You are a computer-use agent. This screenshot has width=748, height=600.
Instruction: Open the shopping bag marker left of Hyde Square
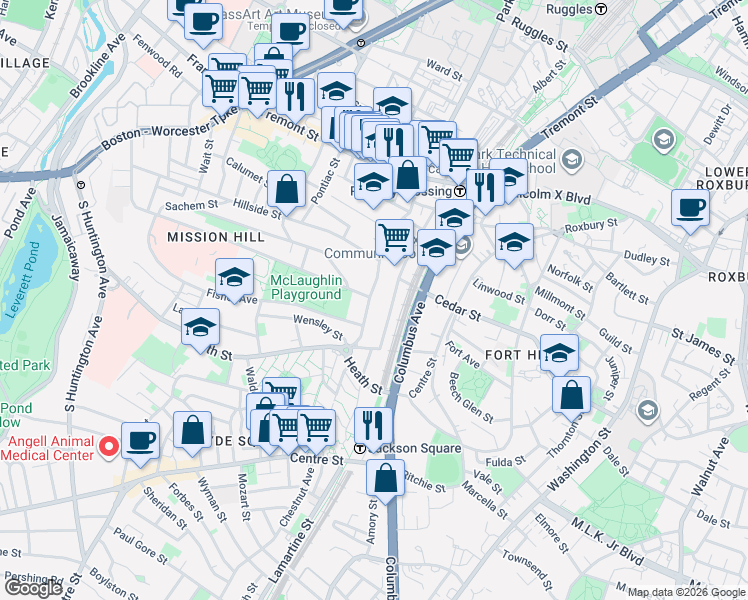click(192, 433)
